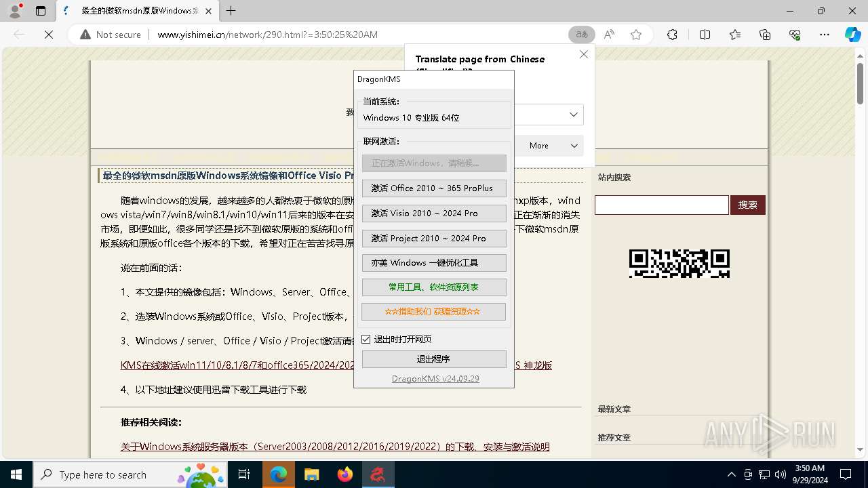Open a new browser tab

pos(231,11)
